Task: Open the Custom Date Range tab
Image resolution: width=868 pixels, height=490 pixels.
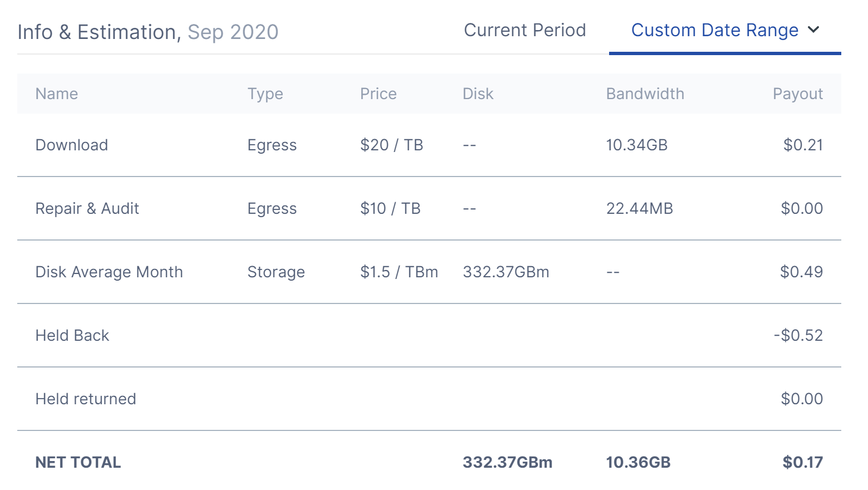Action: (x=714, y=30)
